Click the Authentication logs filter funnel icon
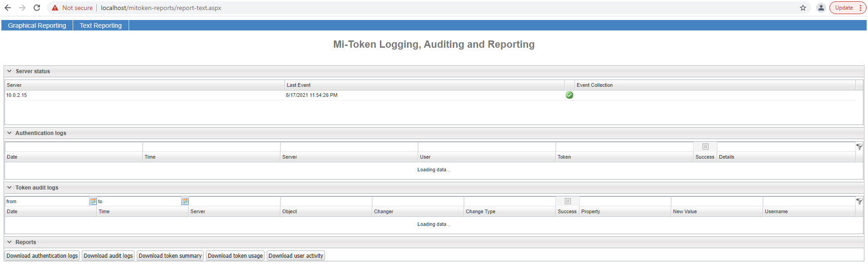Screen dimensions: 868x275 pos(859,147)
